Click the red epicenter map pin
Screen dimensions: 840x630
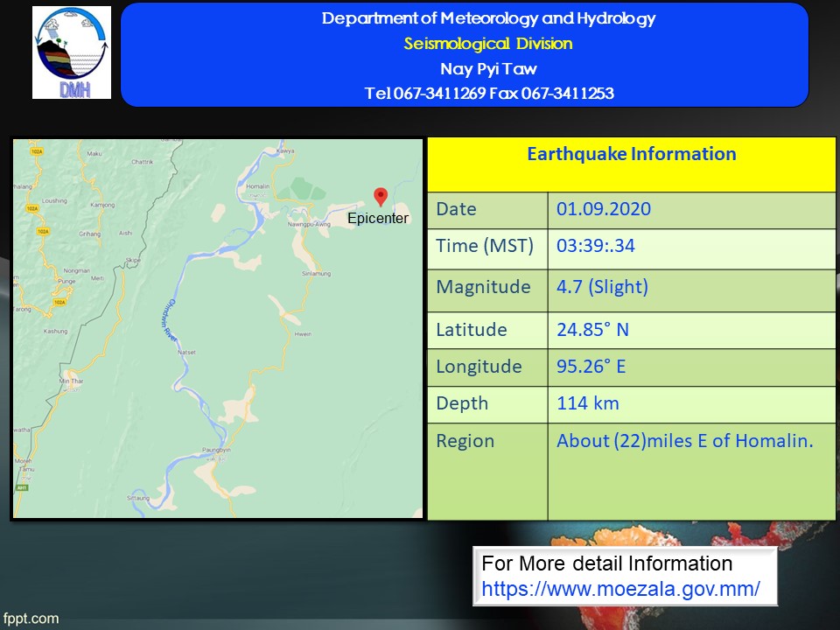point(380,197)
